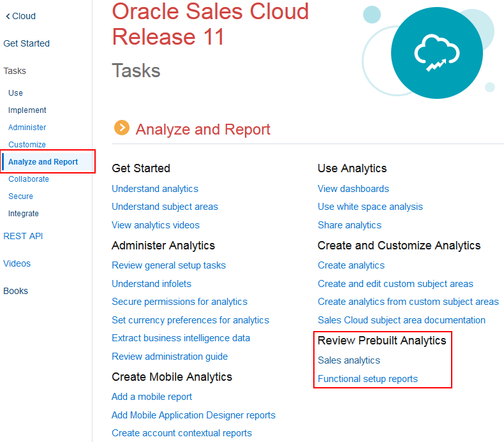This screenshot has width=504, height=442.
Task: Select Analyze and Report in the sidebar
Action: 43,162
